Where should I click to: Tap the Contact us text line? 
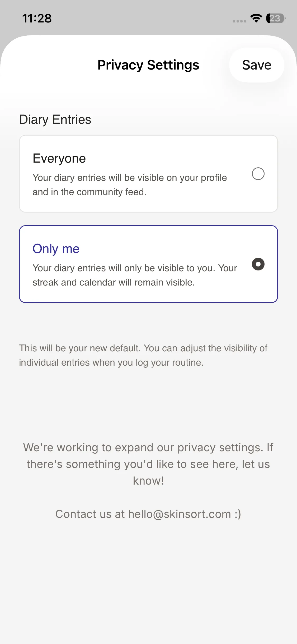tap(90, 514)
